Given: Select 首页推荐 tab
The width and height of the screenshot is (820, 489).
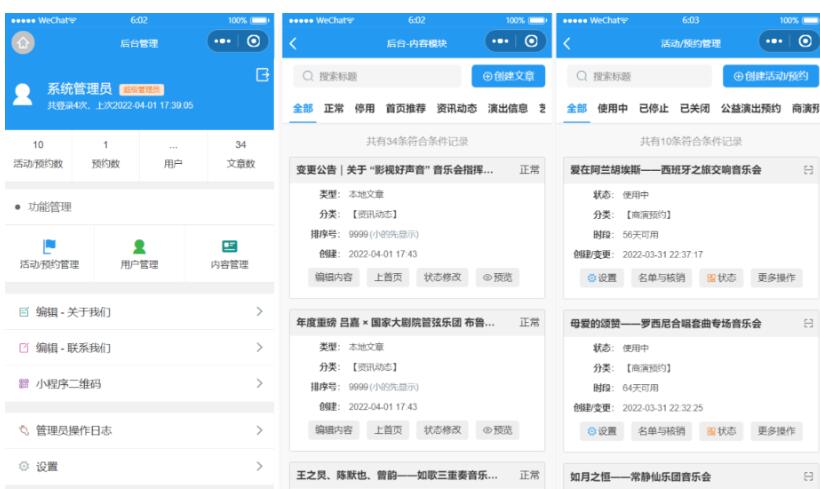Looking at the screenshot, I should (x=406, y=108).
